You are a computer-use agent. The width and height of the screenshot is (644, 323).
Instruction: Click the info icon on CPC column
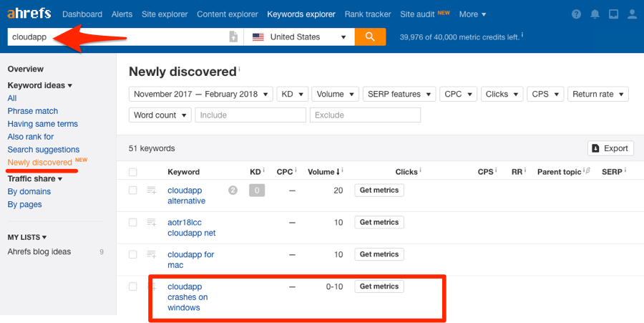tap(296, 170)
